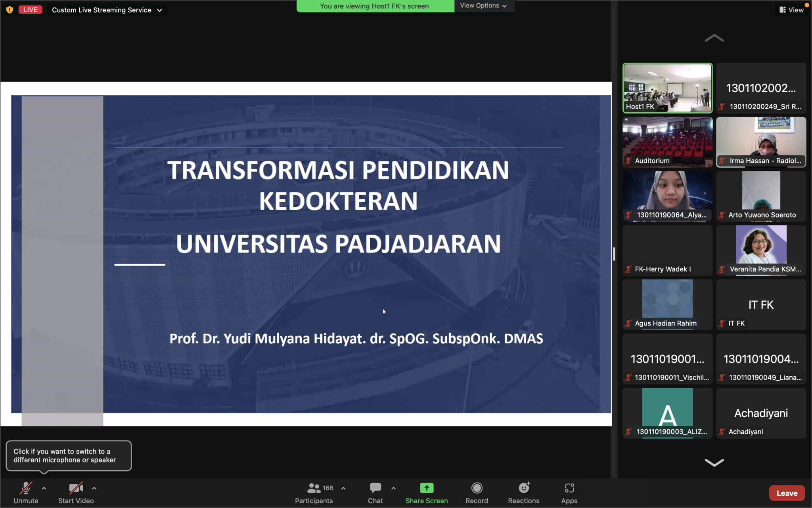Show next participants with down chevron
812x508 pixels.
tap(714, 462)
